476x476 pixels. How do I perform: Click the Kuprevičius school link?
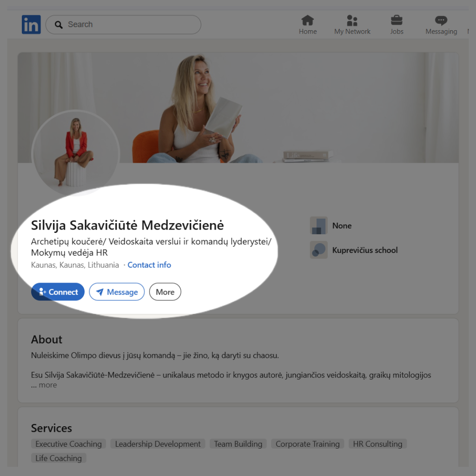365,250
